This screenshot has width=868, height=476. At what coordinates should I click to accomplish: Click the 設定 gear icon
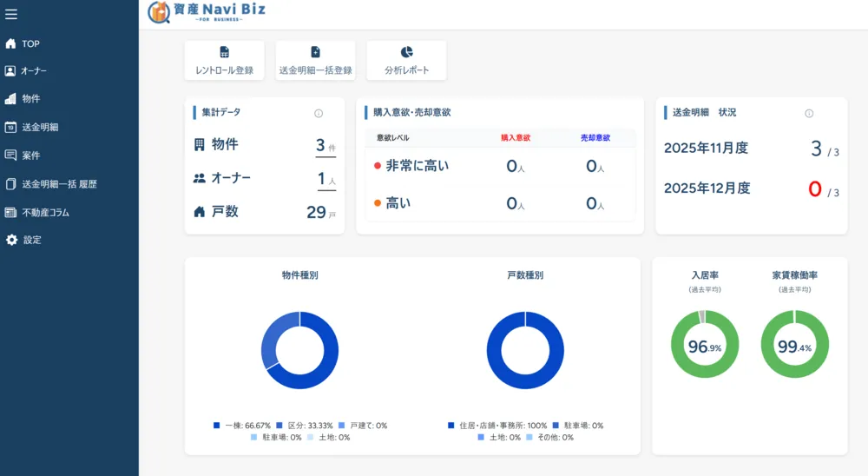[11, 240]
